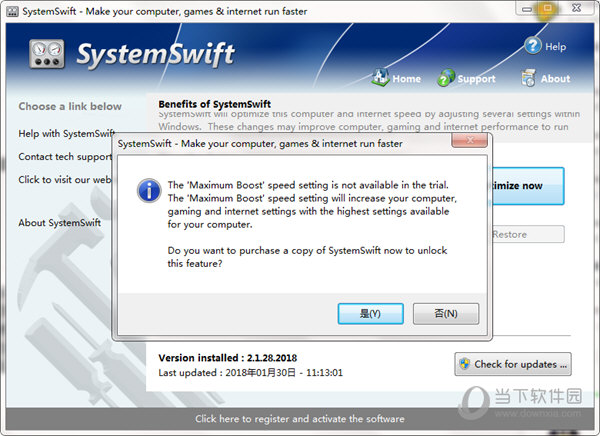Select the Help header text label
The height and width of the screenshot is (436, 600).
pyautogui.click(x=556, y=47)
